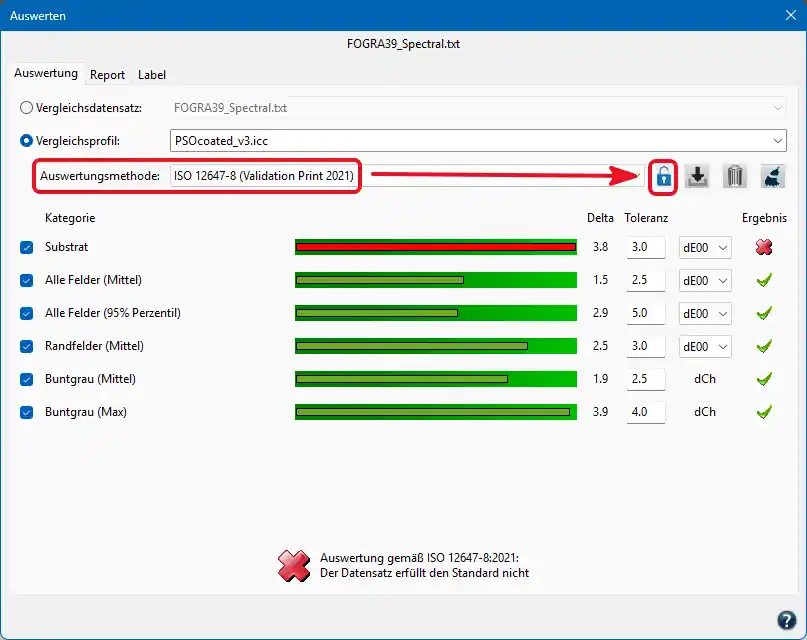Click the red Substrat delta bar
Image resolution: width=807 pixels, height=640 pixels.
point(436,247)
